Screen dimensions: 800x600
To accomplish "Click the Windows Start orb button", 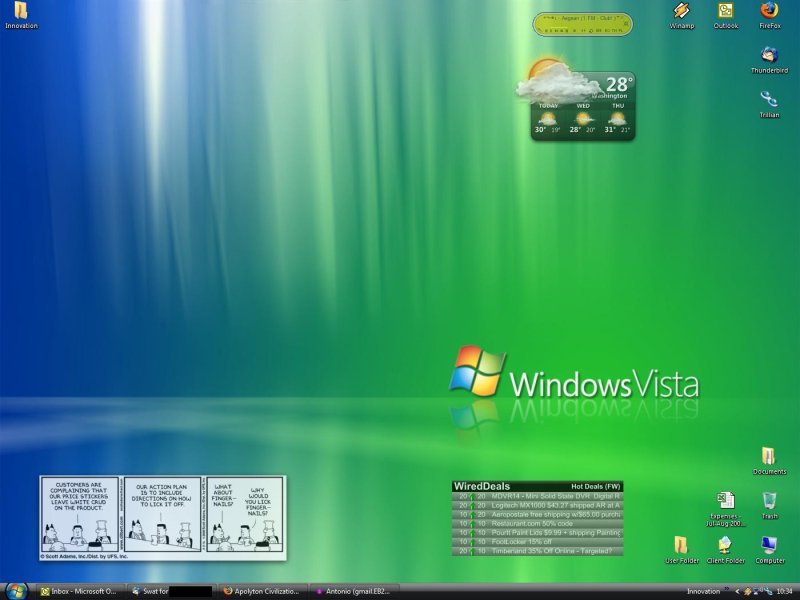I will pos(16,590).
